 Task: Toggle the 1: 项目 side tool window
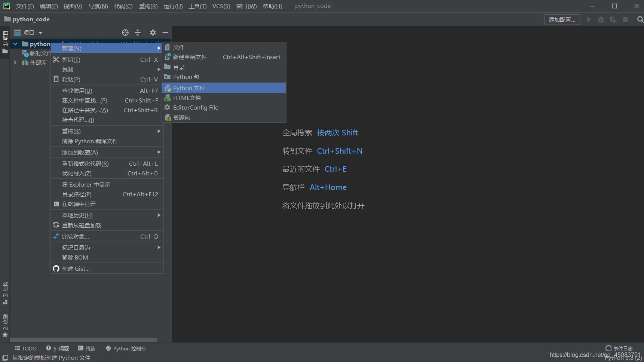[x=5, y=42]
